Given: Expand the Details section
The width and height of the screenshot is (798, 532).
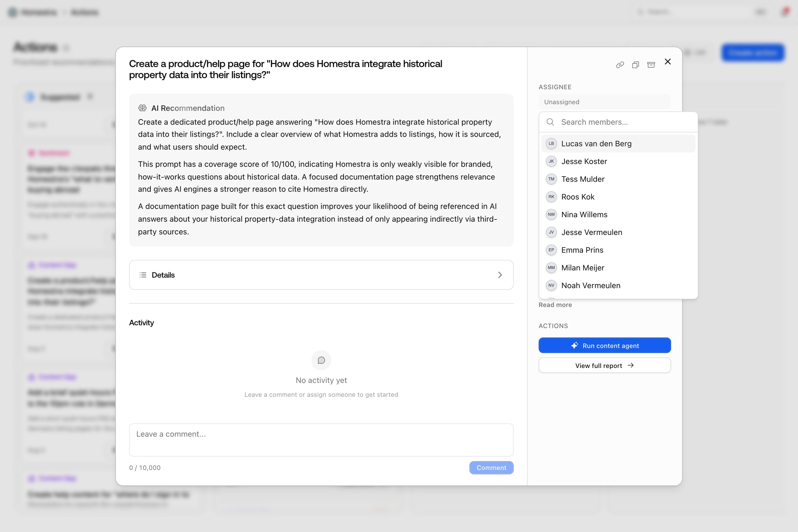Looking at the screenshot, I should pyautogui.click(x=321, y=275).
